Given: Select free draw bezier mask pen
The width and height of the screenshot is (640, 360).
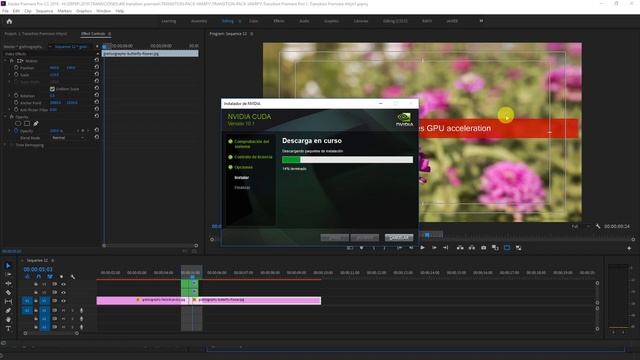Looking at the screenshot, I should point(36,123).
